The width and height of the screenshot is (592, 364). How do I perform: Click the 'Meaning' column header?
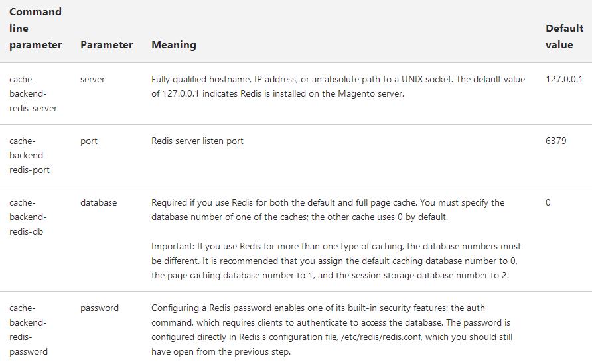click(173, 45)
